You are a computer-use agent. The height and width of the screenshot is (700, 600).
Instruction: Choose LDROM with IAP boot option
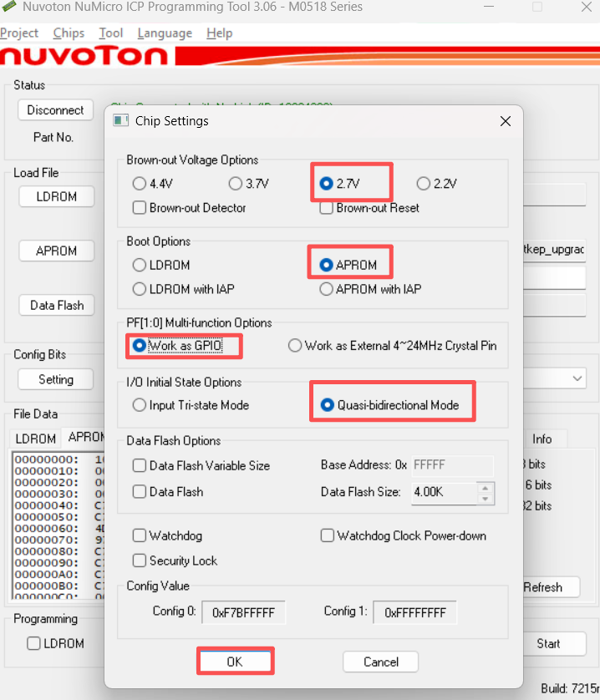[140, 289]
